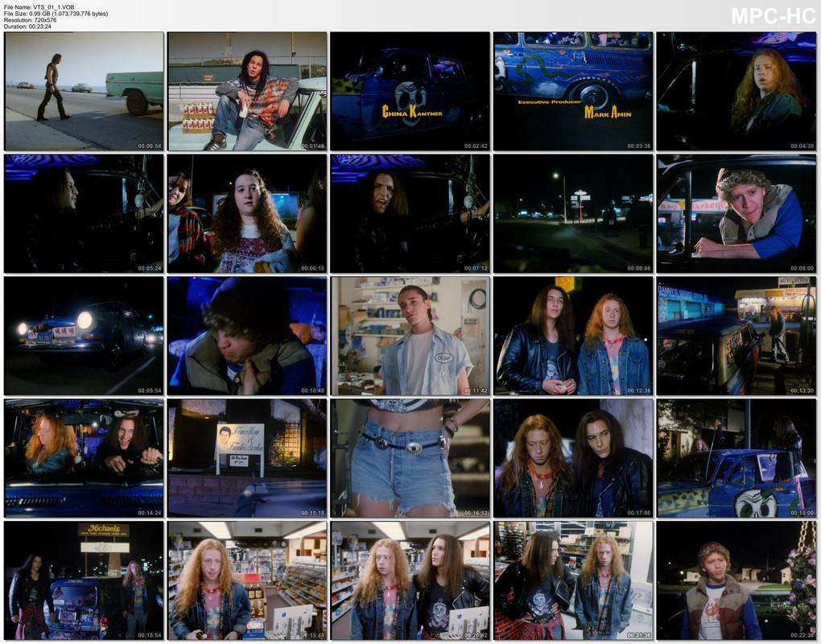Open the thumbnail stamped 00:19:48
This screenshot has height=644, width=821.
coord(247,580)
